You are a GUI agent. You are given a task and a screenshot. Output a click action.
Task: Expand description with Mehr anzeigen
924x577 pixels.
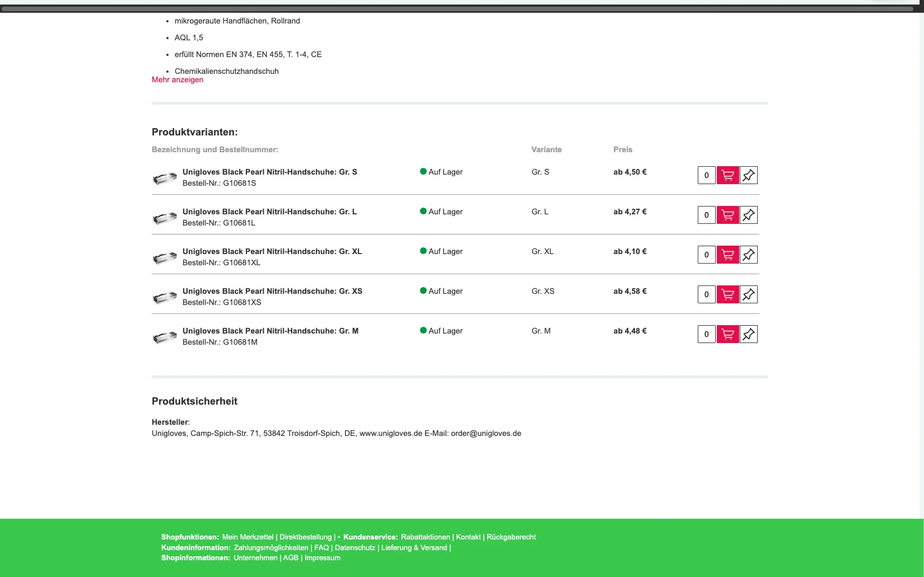(x=178, y=79)
